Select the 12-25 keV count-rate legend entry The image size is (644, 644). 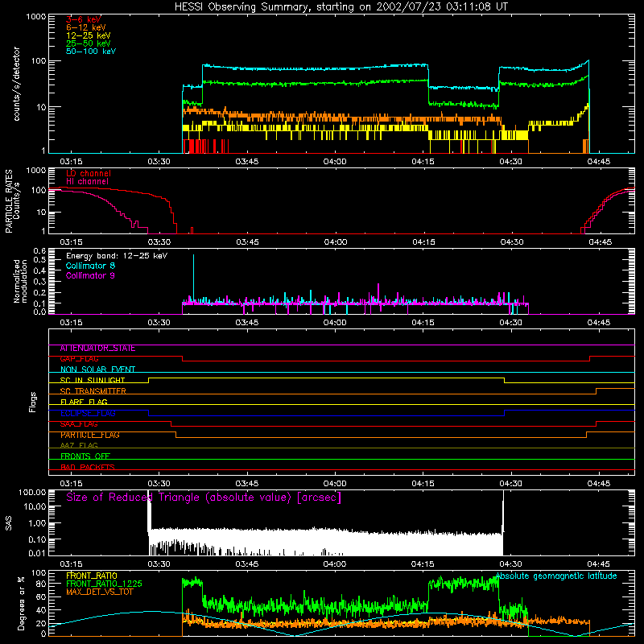pyautogui.click(x=89, y=35)
